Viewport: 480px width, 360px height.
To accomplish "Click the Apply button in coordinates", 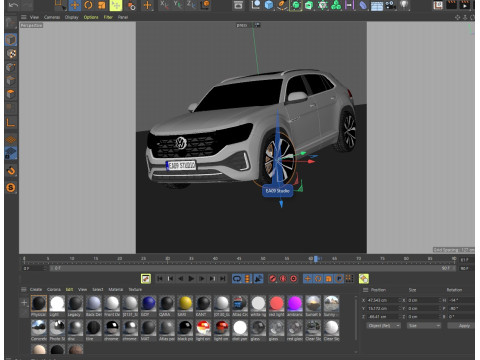I will point(461,326).
